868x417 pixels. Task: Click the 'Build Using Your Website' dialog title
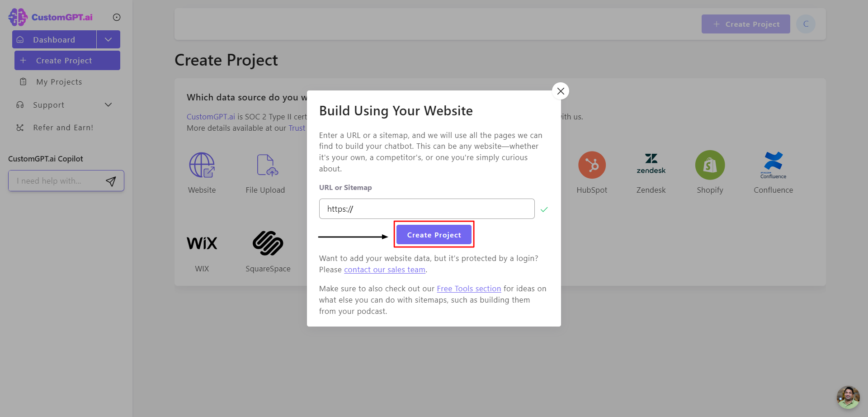tap(396, 111)
